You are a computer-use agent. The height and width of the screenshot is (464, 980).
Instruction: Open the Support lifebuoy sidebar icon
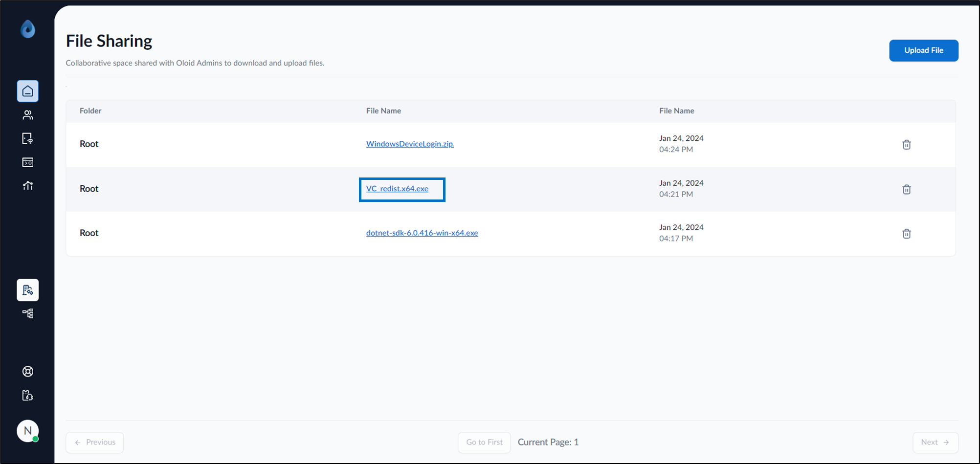tap(28, 372)
